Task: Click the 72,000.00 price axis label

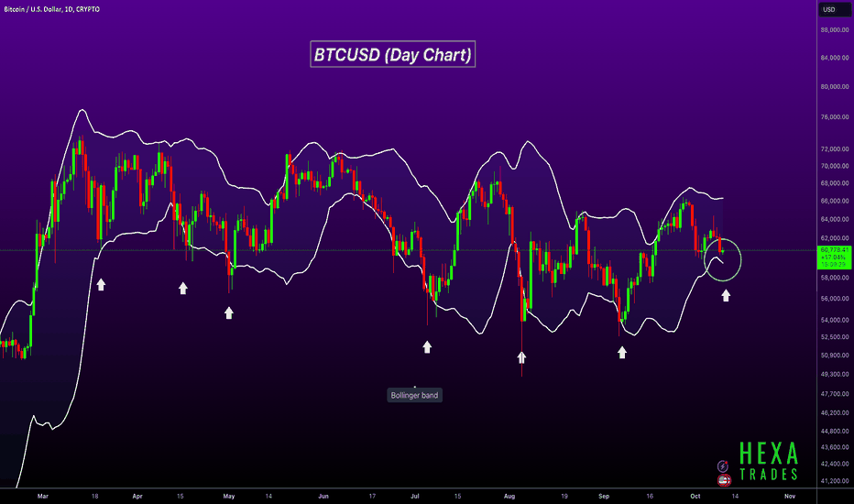Action: pos(835,148)
